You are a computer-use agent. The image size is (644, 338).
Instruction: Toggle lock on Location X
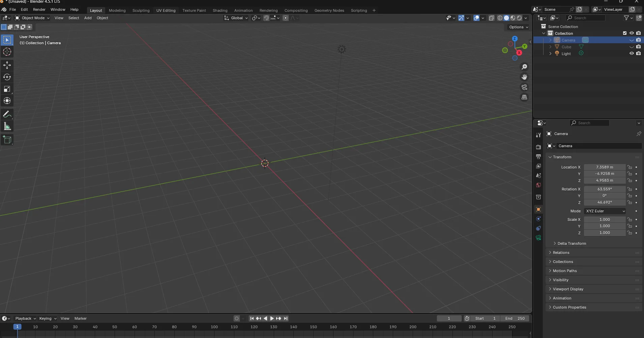coord(630,167)
